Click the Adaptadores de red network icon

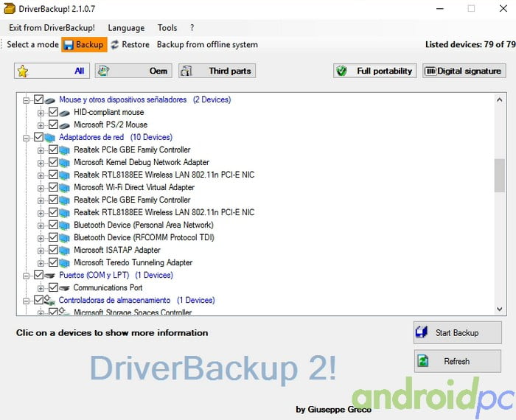(49, 138)
